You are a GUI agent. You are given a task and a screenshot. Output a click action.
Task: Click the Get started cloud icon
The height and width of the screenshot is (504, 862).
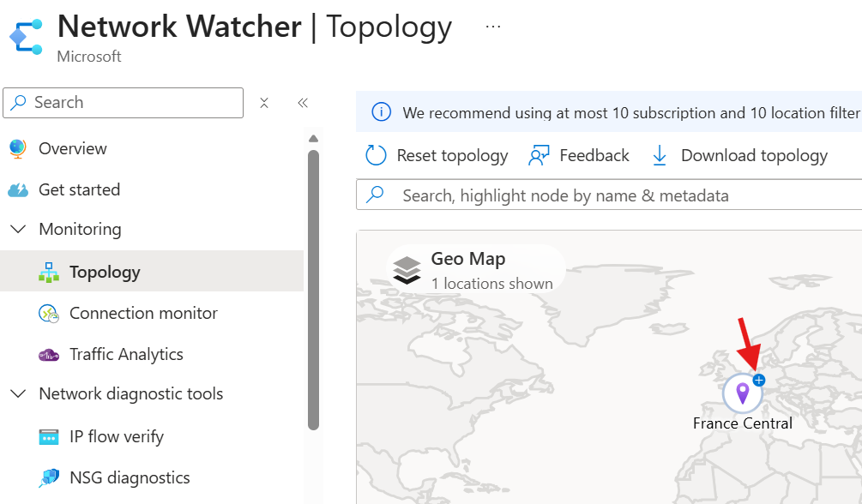point(18,190)
